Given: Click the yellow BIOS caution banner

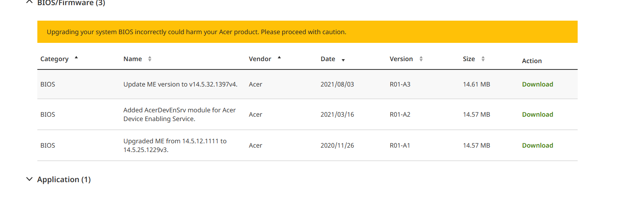Looking at the screenshot, I should point(307,32).
